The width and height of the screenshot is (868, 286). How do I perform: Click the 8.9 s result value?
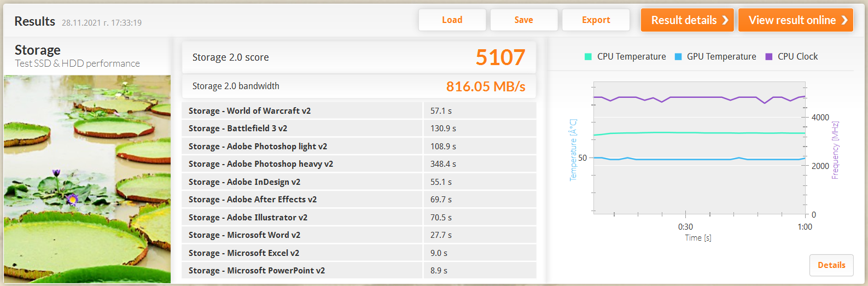439,271
